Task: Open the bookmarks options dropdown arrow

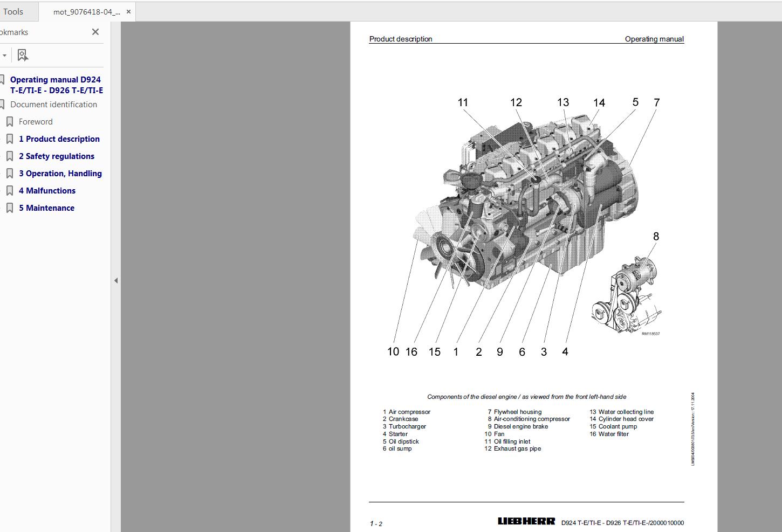Action: pos(5,54)
